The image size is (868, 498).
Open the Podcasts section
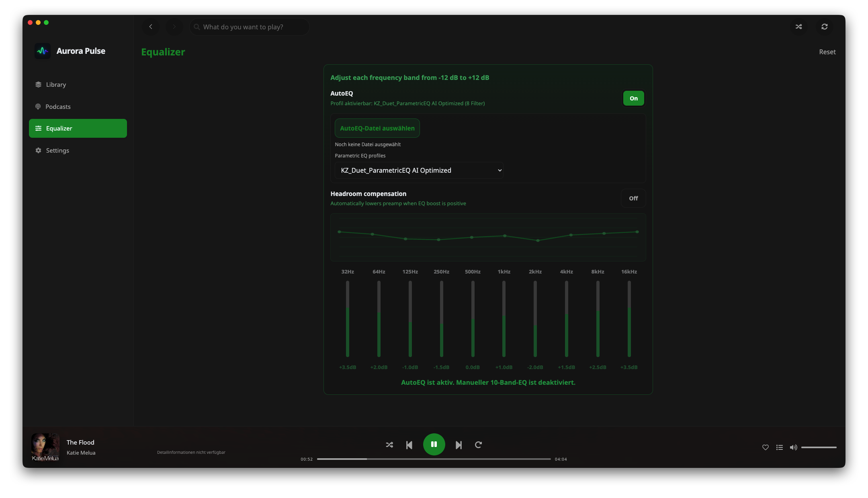pyautogui.click(x=78, y=106)
